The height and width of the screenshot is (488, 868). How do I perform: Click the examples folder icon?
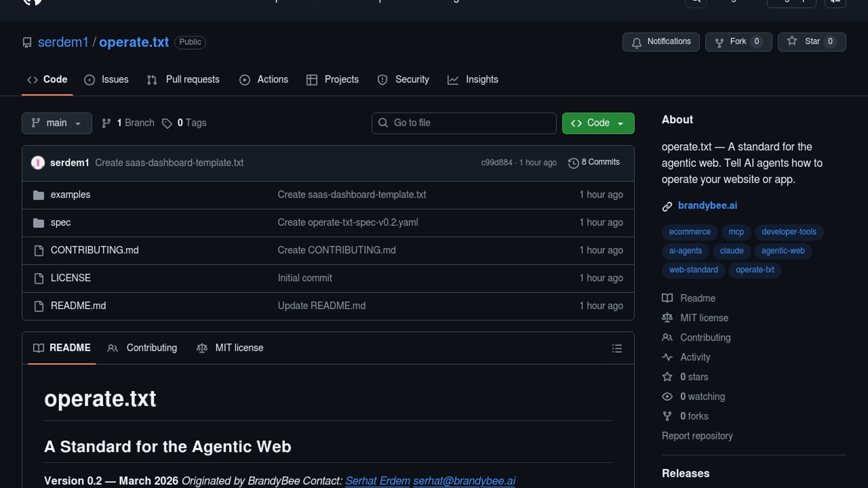(x=38, y=195)
